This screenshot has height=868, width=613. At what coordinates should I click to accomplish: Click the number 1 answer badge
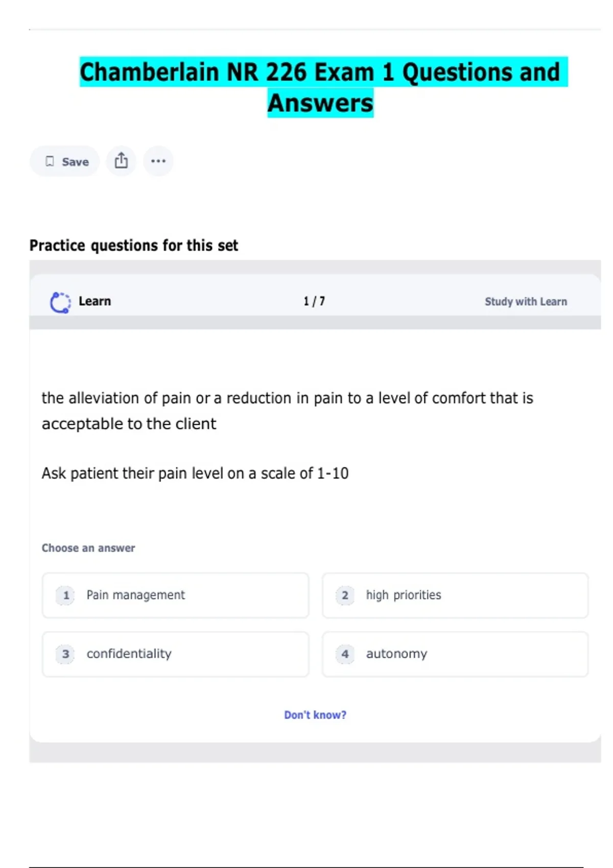tap(65, 595)
